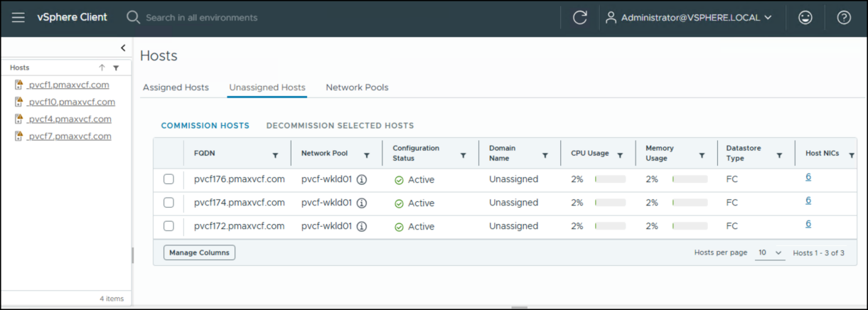This screenshot has width=868, height=310.
Task: Open Host NICs link for pvcf176 row
Action: [808, 177]
